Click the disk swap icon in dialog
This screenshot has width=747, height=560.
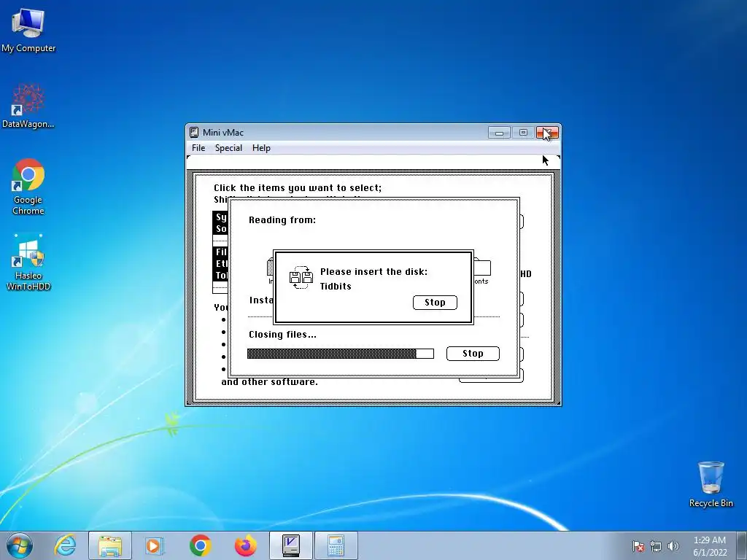pos(301,277)
